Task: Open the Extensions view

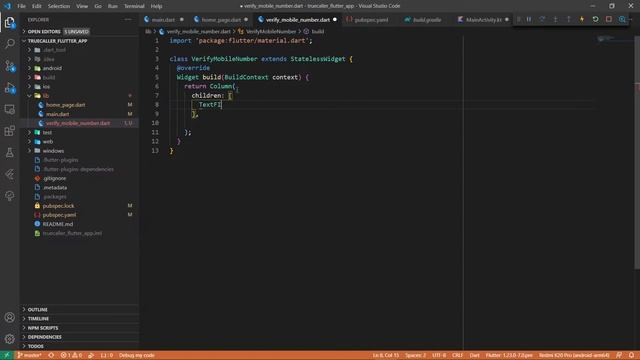Action: 9,131
